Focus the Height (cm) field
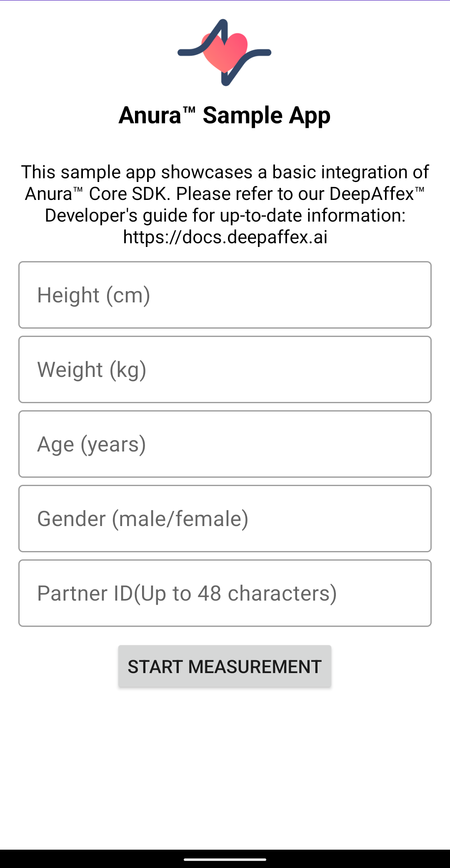 tap(225, 295)
